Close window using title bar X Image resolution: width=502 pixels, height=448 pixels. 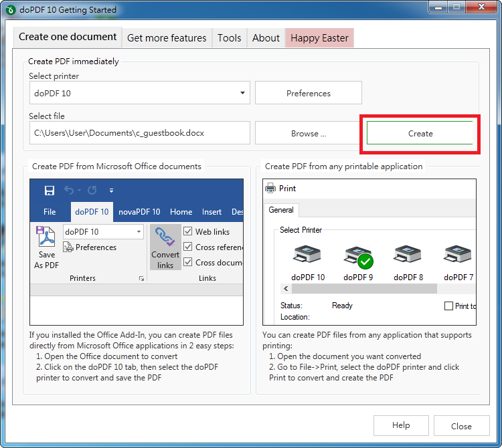[x=481, y=7]
